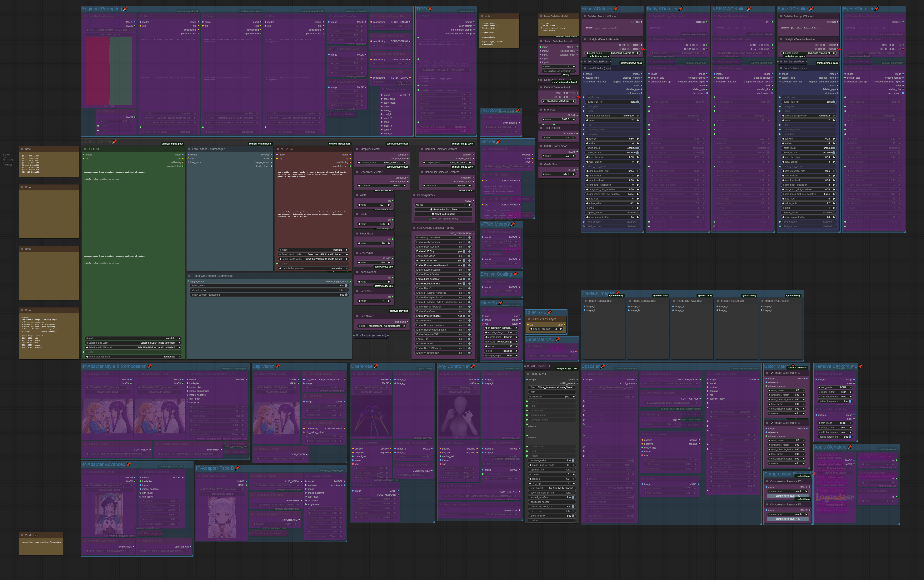The height and width of the screenshot is (580, 924).
Task: Click the dice icon on the New Fixed Random option
Action: [x=433, y=214]
